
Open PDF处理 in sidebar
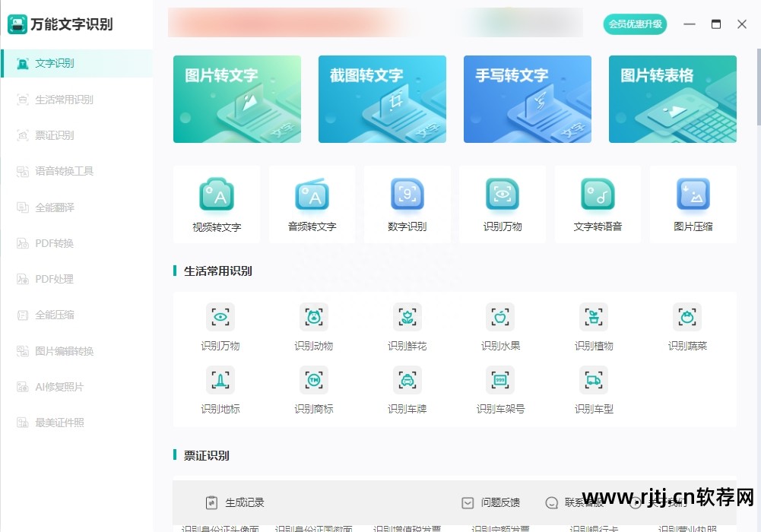[x=77, y=280]
